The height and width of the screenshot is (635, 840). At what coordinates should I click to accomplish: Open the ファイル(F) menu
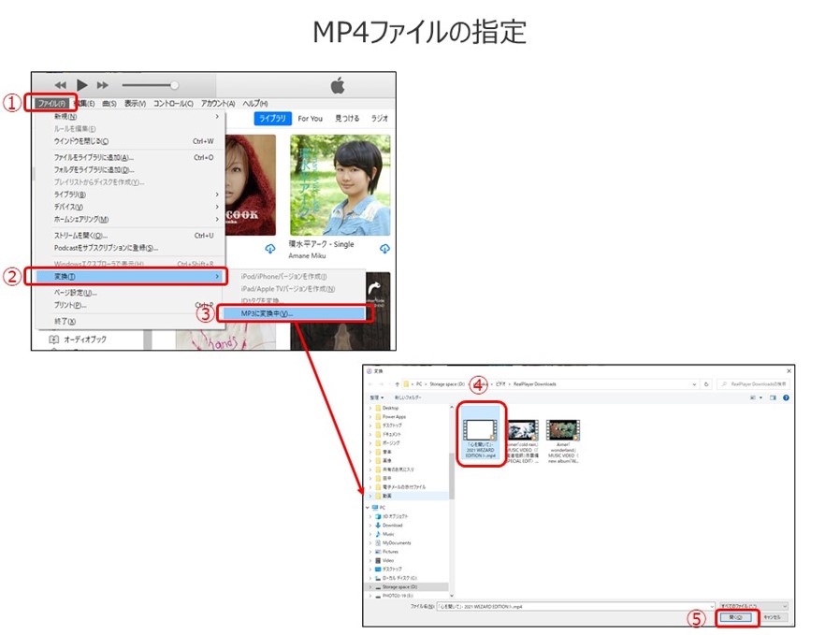pos(51,103)
